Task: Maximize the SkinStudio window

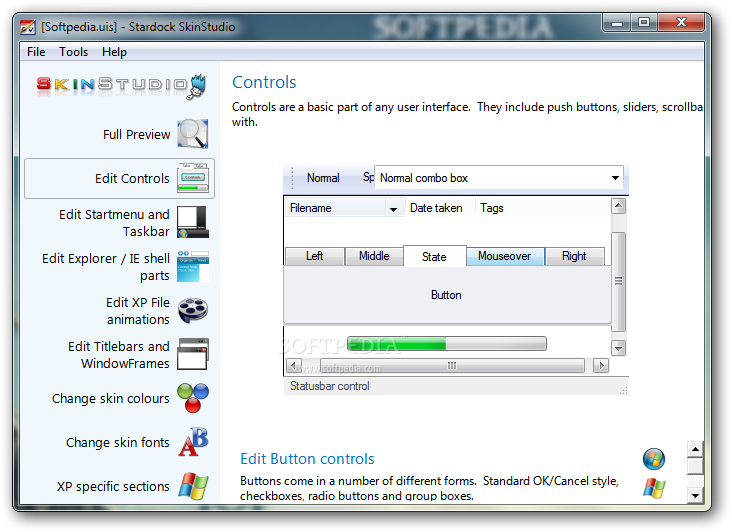Action: pos(644,23)
